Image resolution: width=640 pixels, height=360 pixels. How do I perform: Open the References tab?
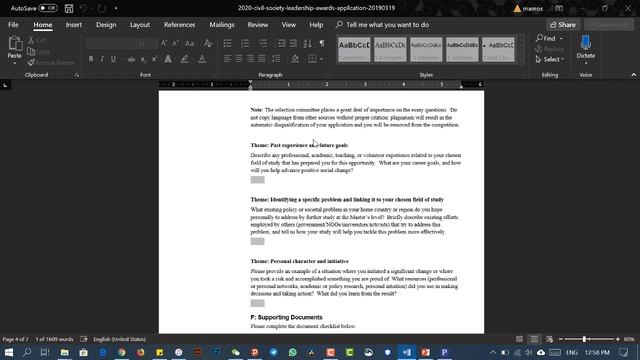[180, 25]
